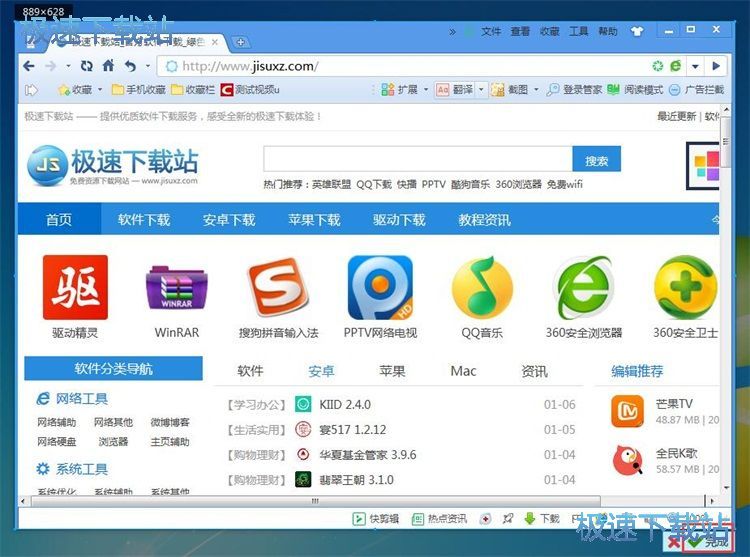Image resolution: width=750 pixels, height=557 pixels.
Task: Click the browser home icon
Action: (108, 66)
